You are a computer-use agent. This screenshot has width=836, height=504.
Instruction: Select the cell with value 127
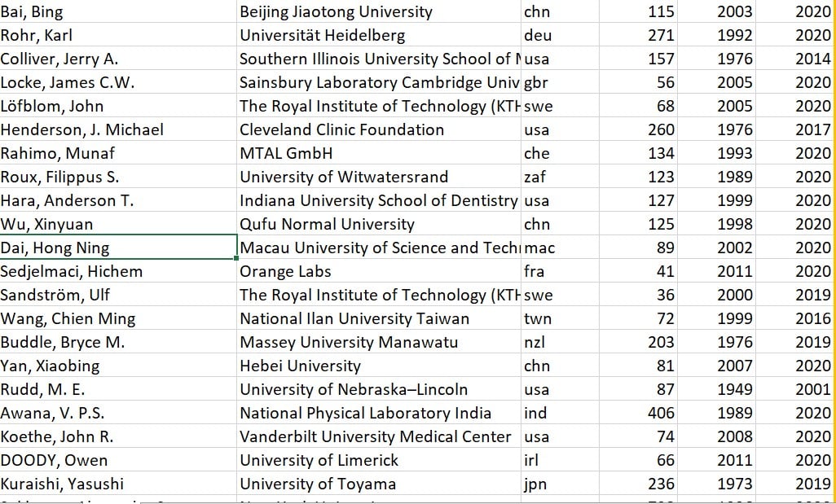(x=638, y=199)
